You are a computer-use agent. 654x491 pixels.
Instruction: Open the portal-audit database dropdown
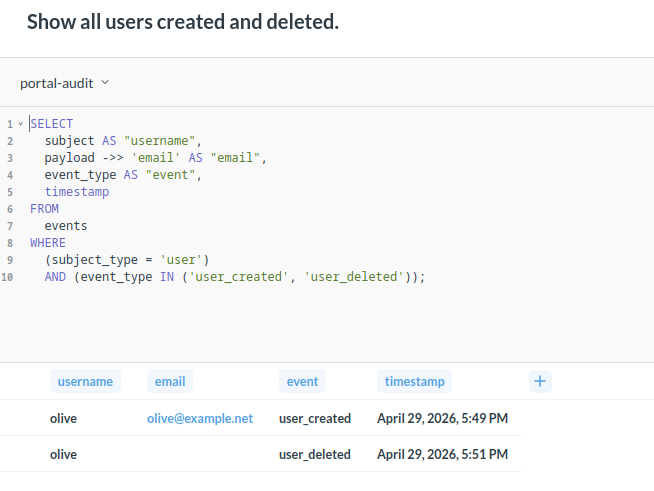point(64,83)
